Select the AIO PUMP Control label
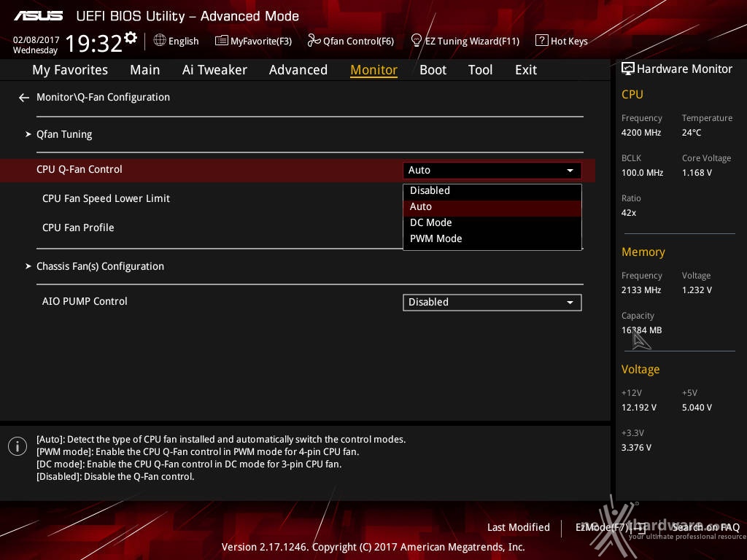 (85, 301)
